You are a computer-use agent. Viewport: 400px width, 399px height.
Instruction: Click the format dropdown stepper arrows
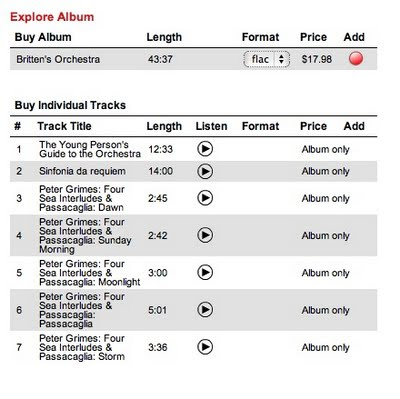coord(282,59)
